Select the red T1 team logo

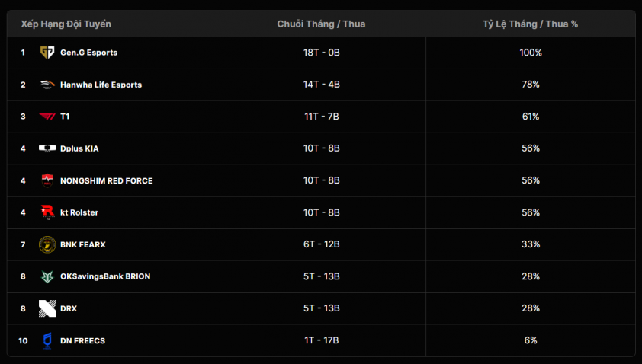(x=47, y=117)
